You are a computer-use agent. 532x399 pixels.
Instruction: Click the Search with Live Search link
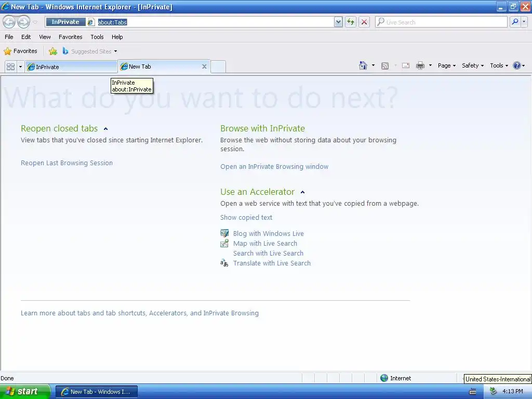pyautogui.click(x=268, y=253)
